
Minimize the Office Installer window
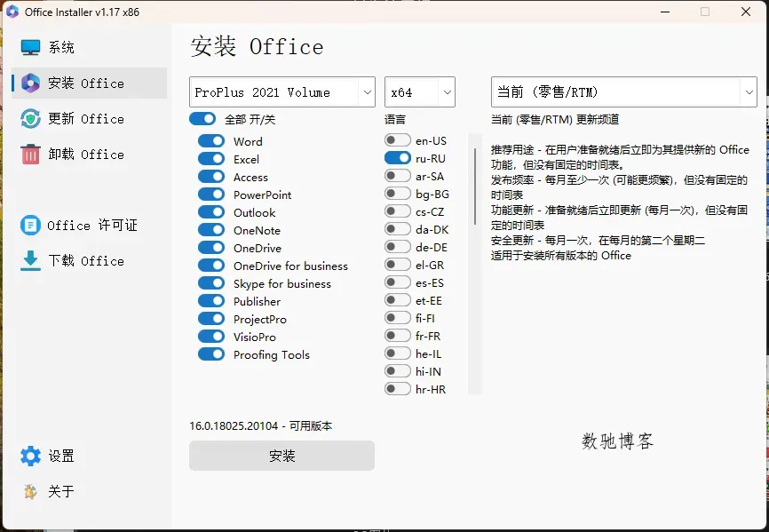tap(665, 12)
